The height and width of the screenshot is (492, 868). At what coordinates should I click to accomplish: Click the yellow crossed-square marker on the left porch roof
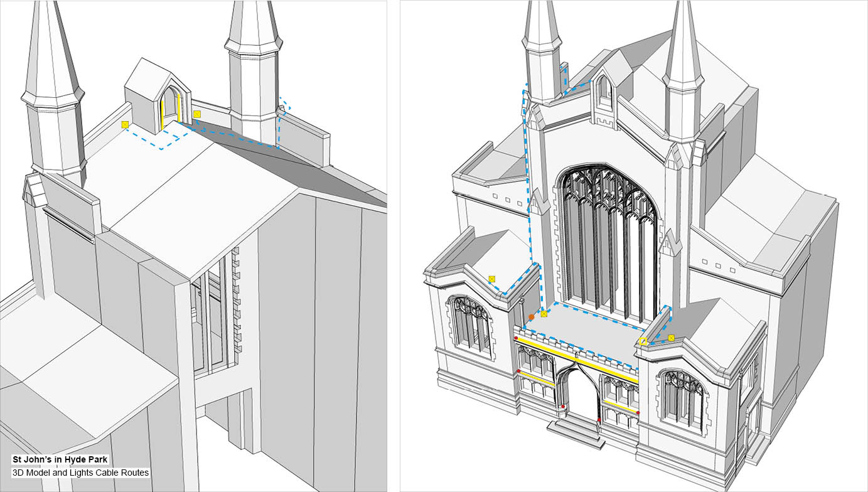(492, 279)
